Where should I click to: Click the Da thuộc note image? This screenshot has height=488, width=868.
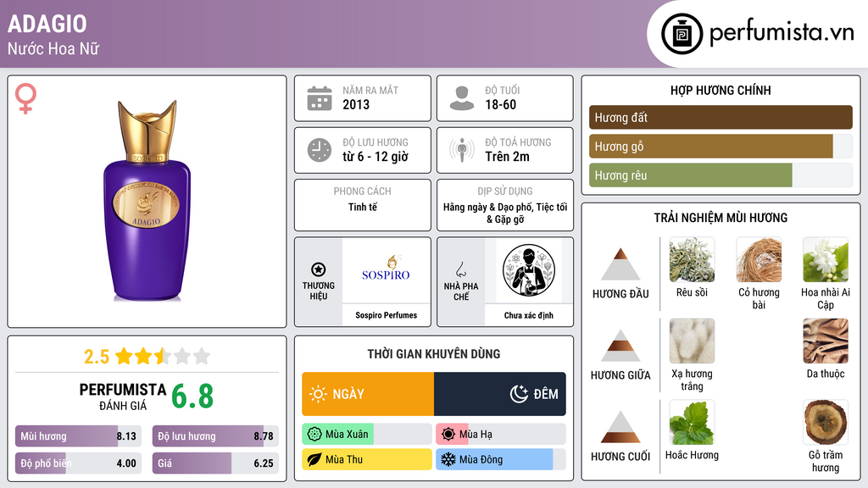[826, 341]
